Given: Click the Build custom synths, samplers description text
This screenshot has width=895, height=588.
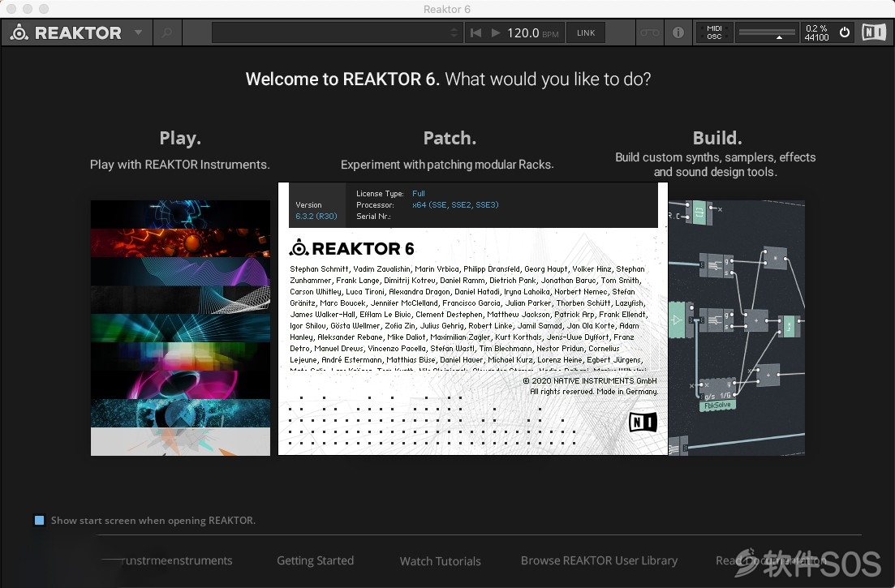Looking at the screenshot, I should pos(715,165).
